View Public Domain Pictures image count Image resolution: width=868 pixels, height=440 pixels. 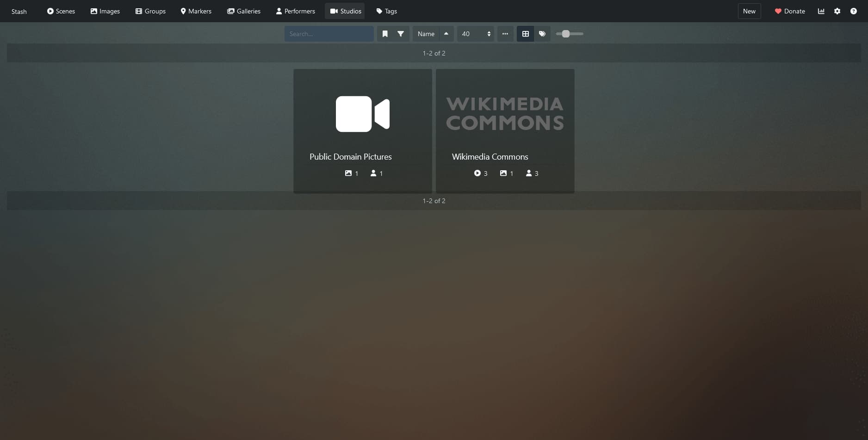pyautogui.click(x=352, y=174)
